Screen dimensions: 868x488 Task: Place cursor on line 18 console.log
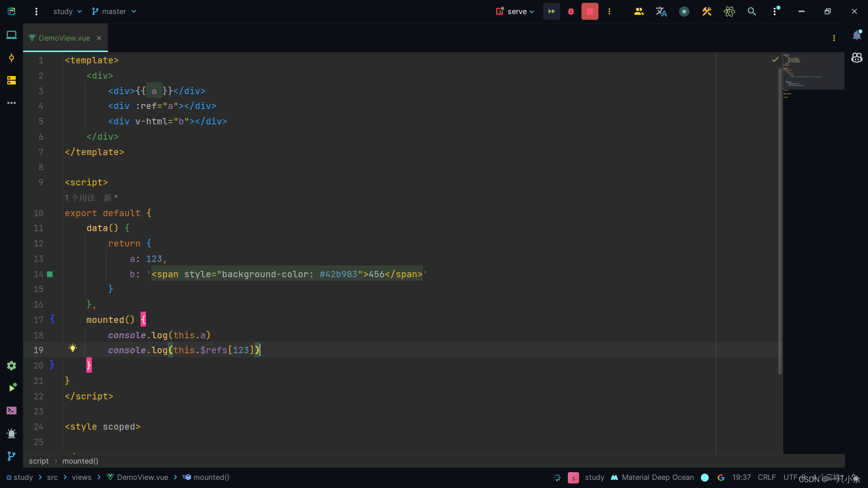[159, 335]
